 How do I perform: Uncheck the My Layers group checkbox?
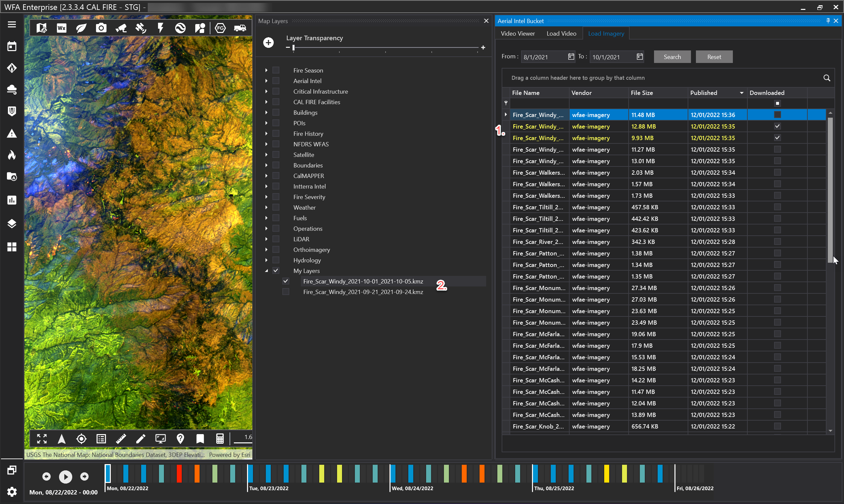pyautogui.click(x=276, y=271)
